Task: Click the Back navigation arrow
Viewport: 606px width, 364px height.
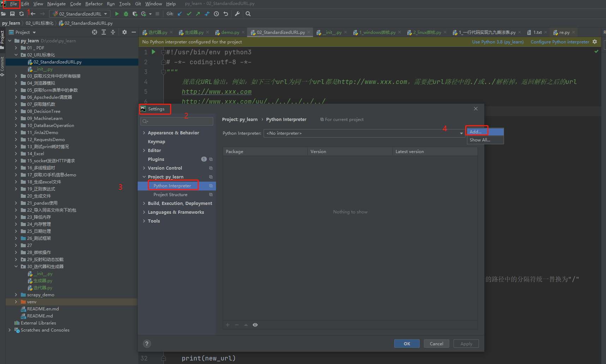Action: click(x=33, y=14)
